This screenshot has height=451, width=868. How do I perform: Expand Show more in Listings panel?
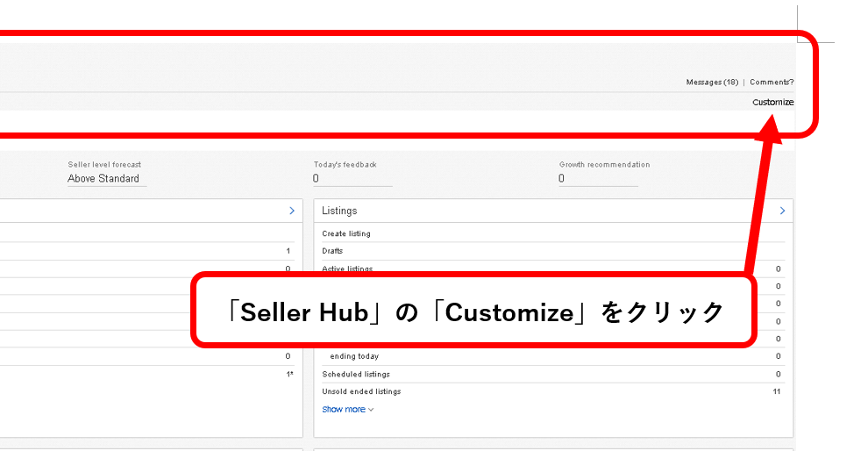[348, 410]
